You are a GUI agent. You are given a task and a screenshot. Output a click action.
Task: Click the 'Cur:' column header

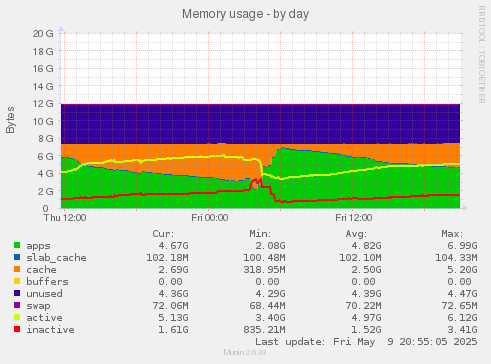pyautogui.click(x=163, y=234)
